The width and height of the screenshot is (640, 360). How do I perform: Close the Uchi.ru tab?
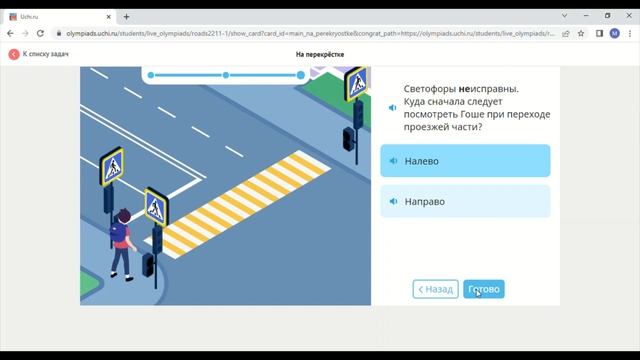tap(109, 17)
